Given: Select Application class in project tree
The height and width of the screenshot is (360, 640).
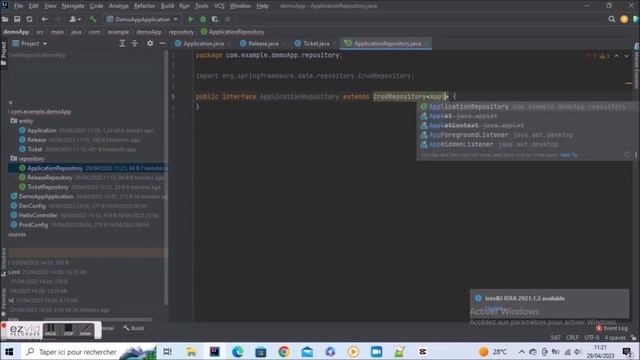Looking at the screenshot, I should click(x=42, y=131).
